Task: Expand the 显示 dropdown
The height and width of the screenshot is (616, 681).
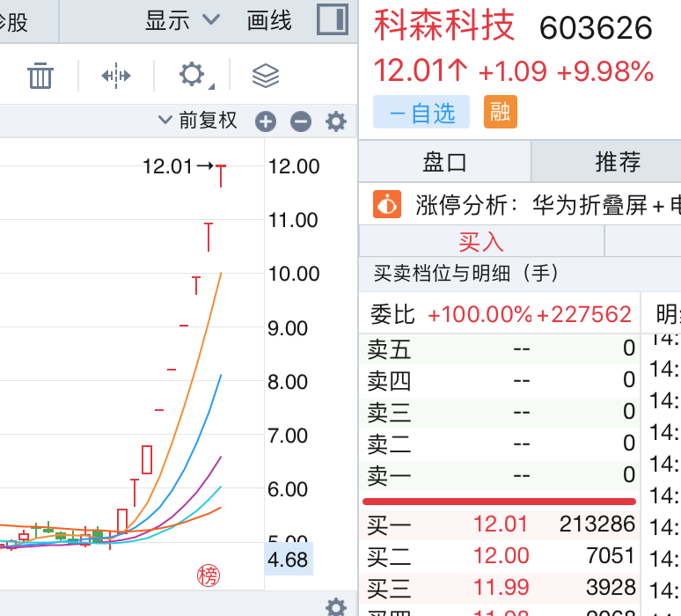Action: (x=183, y=20)
